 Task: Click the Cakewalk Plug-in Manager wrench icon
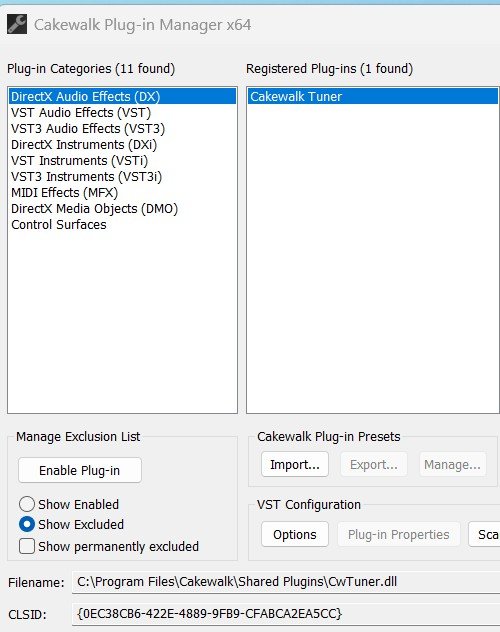point(17,24)
